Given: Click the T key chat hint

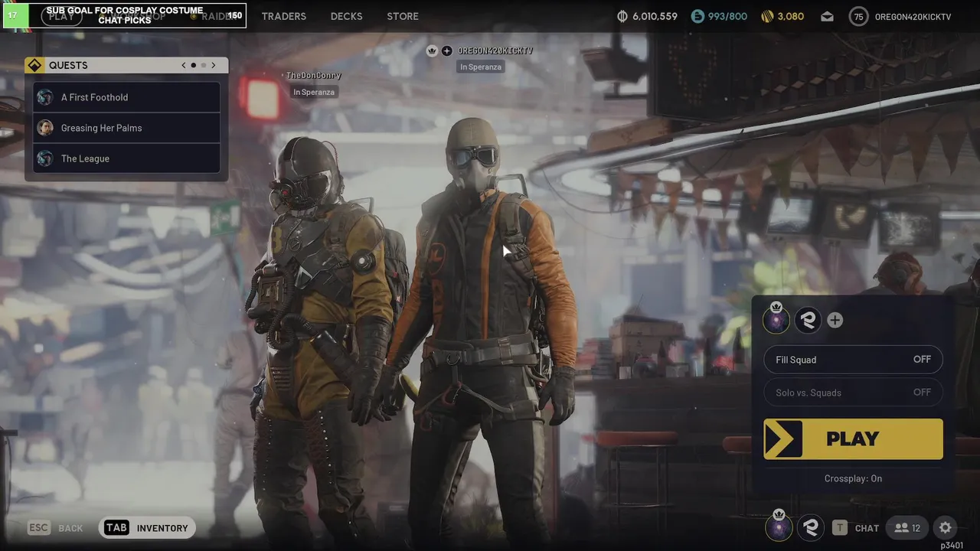Looking at the screenshot, I should pyautogui.click(x=840, y=528).
